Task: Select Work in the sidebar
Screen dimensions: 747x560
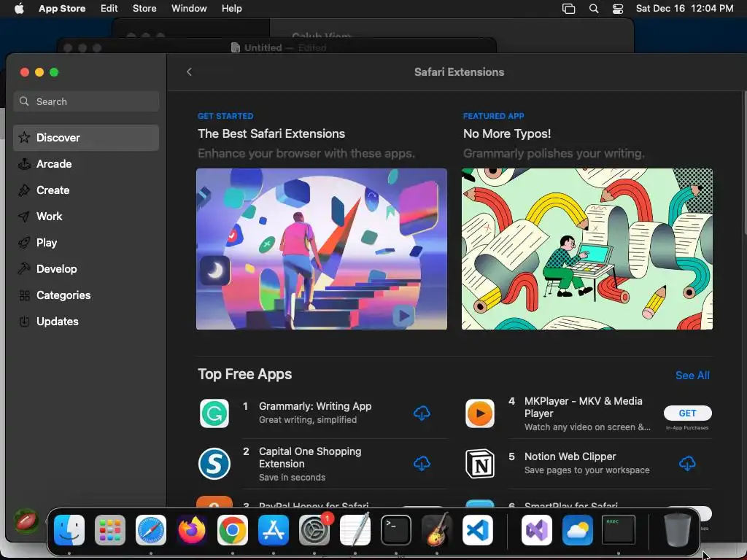Action: click(x=86, y=216)
